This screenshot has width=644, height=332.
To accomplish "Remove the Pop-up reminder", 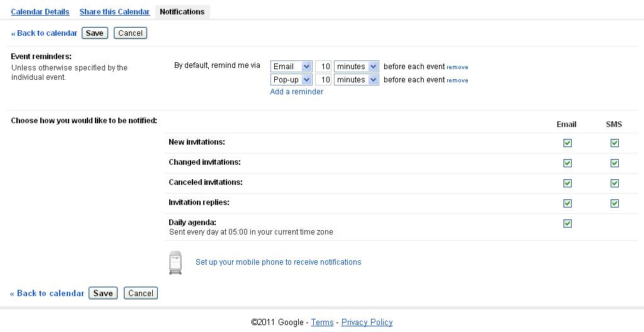I will (458, 80).
